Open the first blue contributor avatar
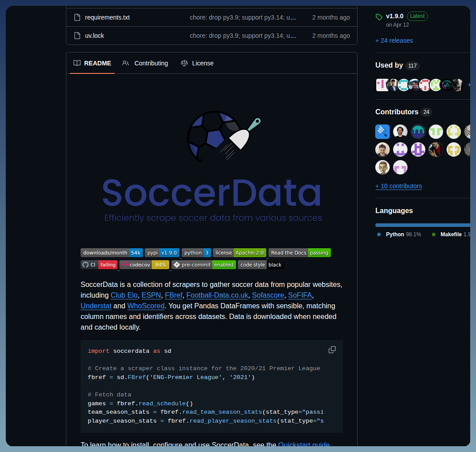Screen dimensions: 476x452 coord(382,132)
